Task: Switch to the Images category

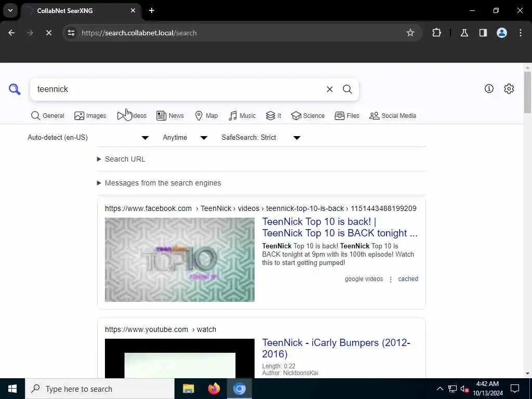Action: click(90, 116)
